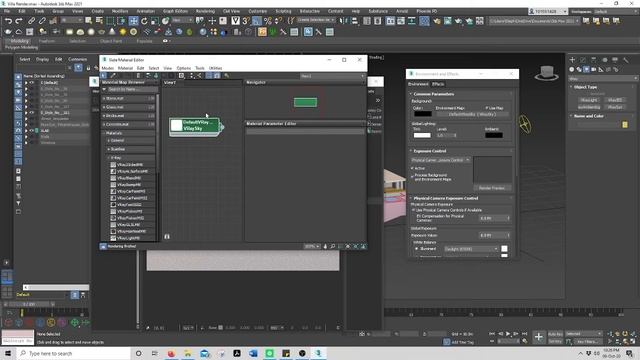Activate the Select and Rotate tool
640x360 pixels.
point(144,21)
